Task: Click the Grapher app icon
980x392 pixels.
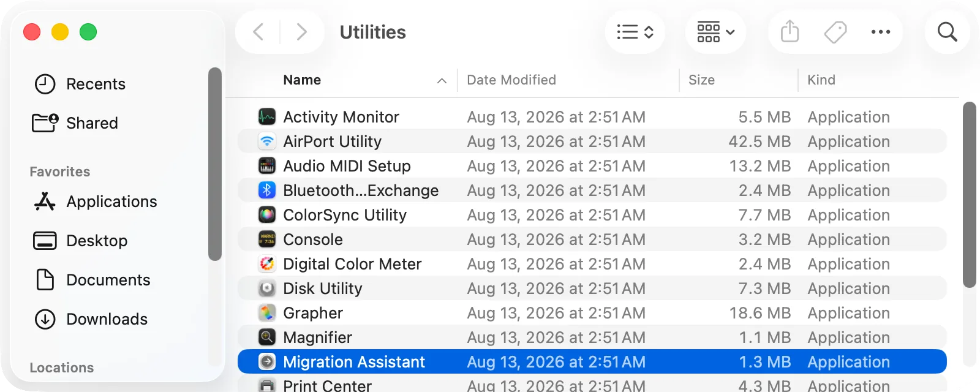Action: coord(266,312)
